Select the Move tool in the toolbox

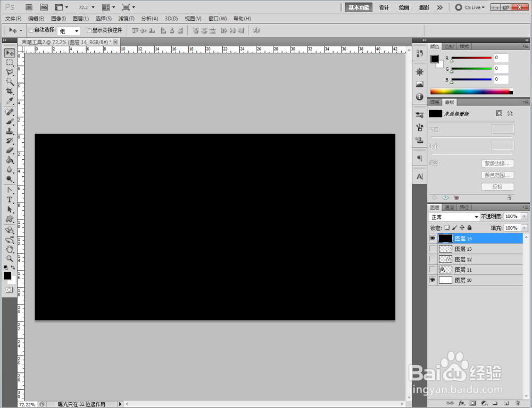pos(10,53)
